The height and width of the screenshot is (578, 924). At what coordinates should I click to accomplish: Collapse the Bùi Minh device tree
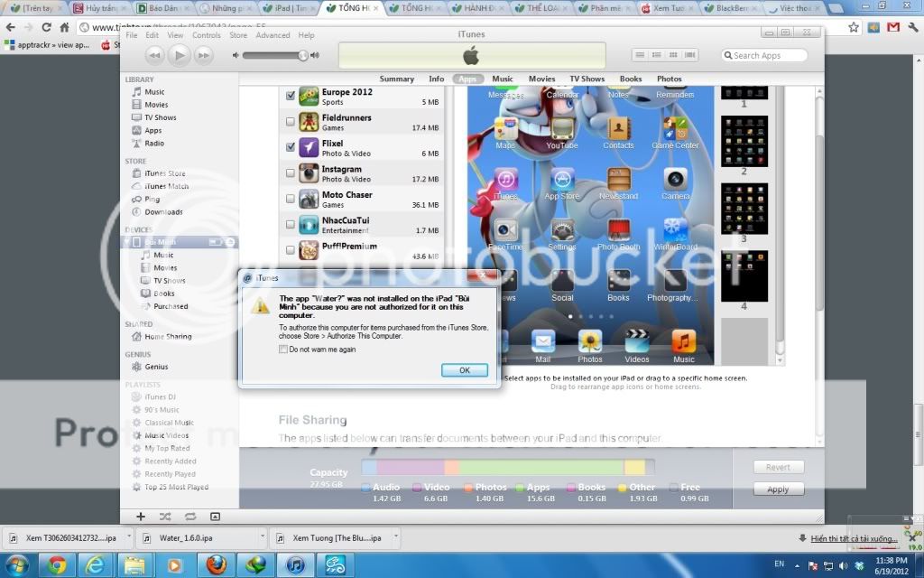point(127,242)
